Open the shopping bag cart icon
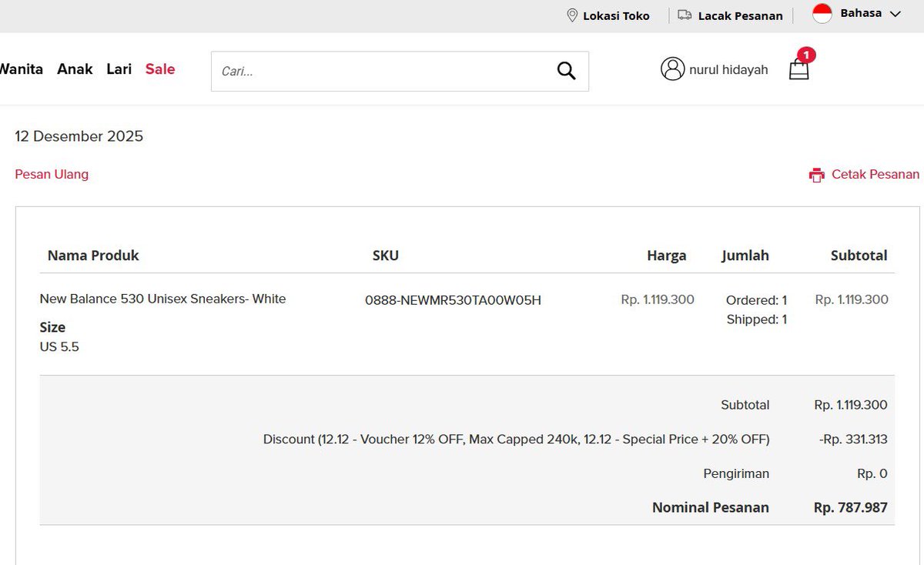924x565 pixels. tap(799, 70)
